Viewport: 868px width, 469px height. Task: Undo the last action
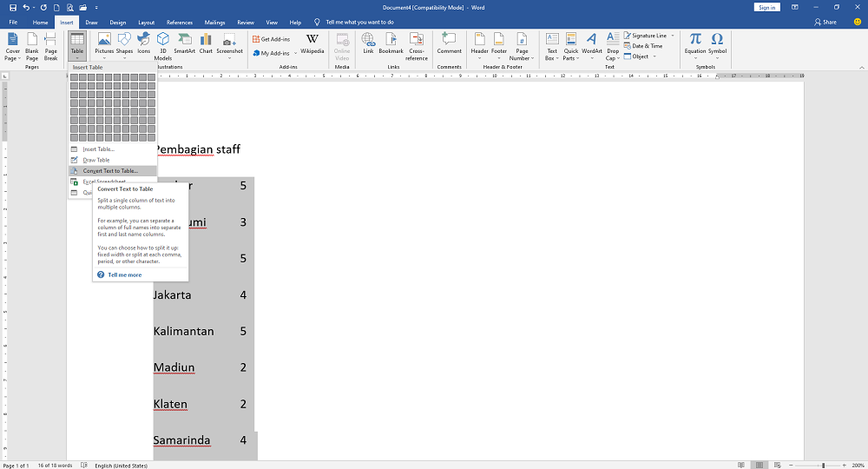pyautogui.click(x=25, y=8)
